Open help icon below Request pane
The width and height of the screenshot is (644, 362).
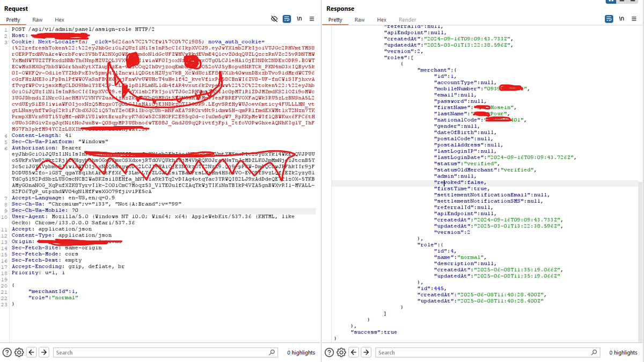coord(7,352)
